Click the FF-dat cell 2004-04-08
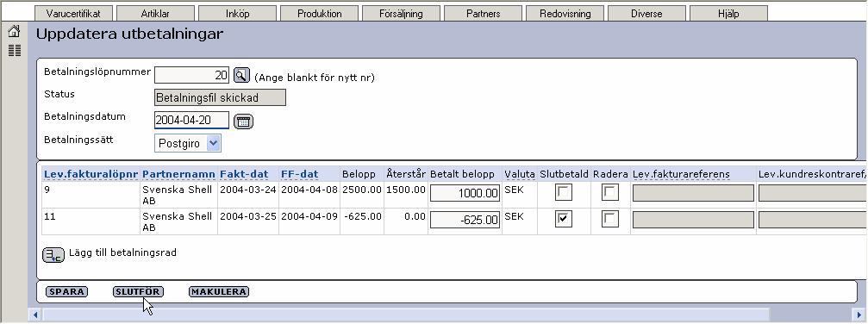 pos(309,190)
